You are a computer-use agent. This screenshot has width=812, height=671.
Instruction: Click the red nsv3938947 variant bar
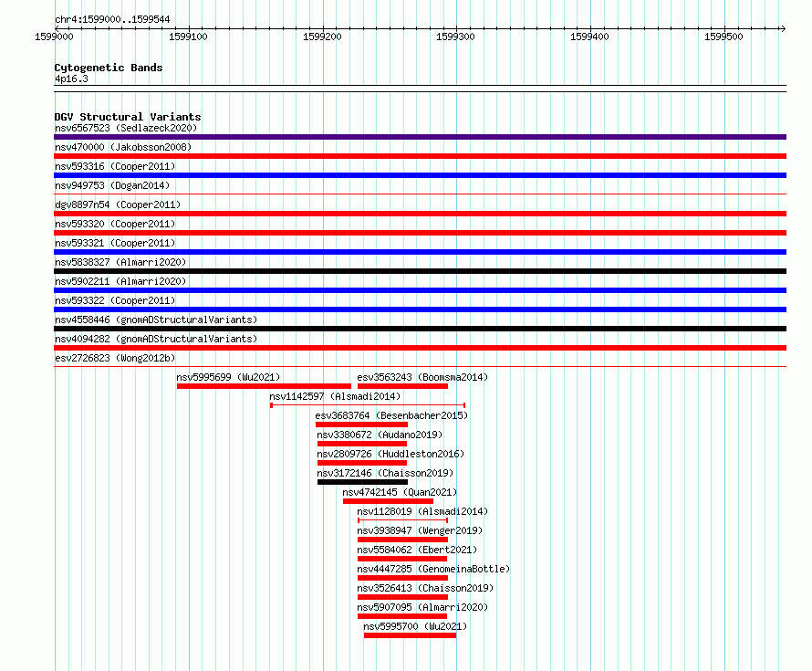pyautogui.click(x=403, y=540)
